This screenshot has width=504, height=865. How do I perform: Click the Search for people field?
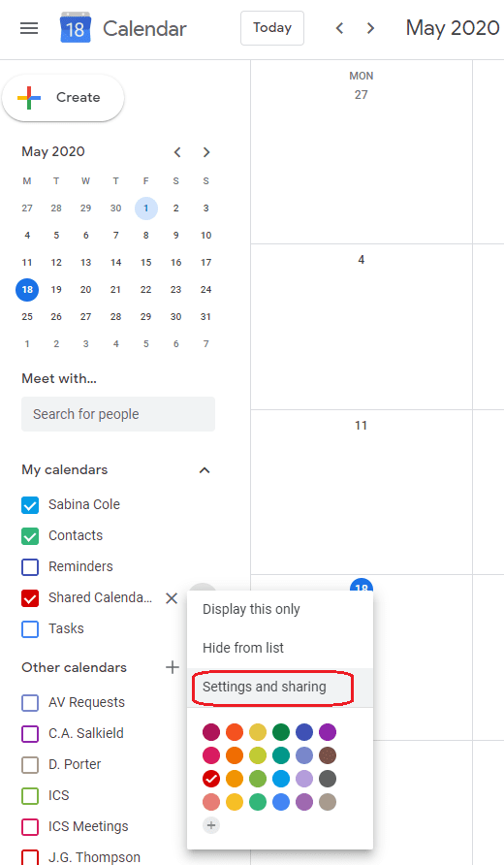click(118, 414)
